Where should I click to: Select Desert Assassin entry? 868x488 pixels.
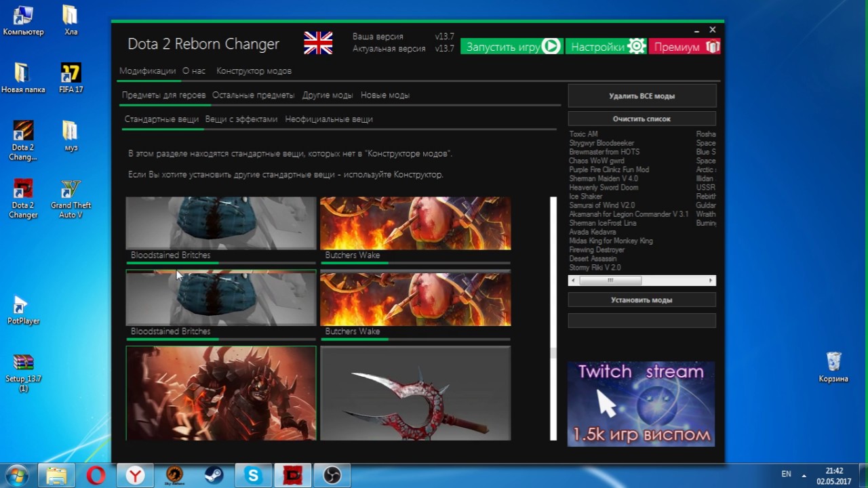[593, 258]
